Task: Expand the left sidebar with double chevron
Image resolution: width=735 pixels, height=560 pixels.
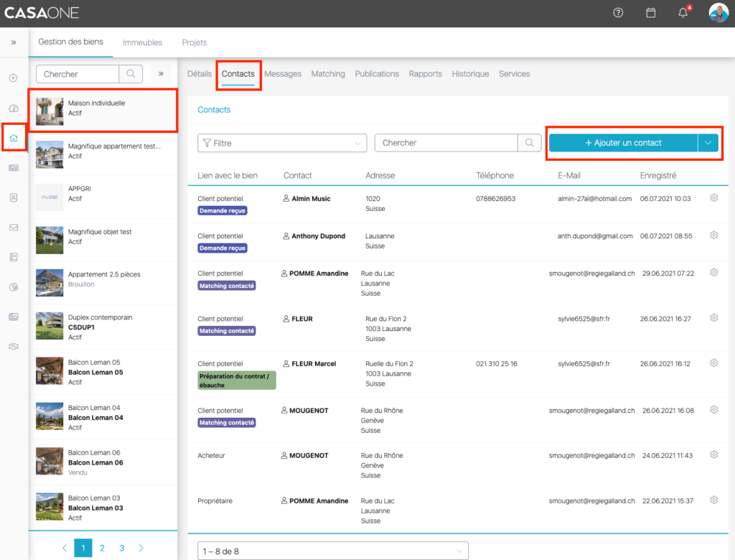Action: pos(14,43)
